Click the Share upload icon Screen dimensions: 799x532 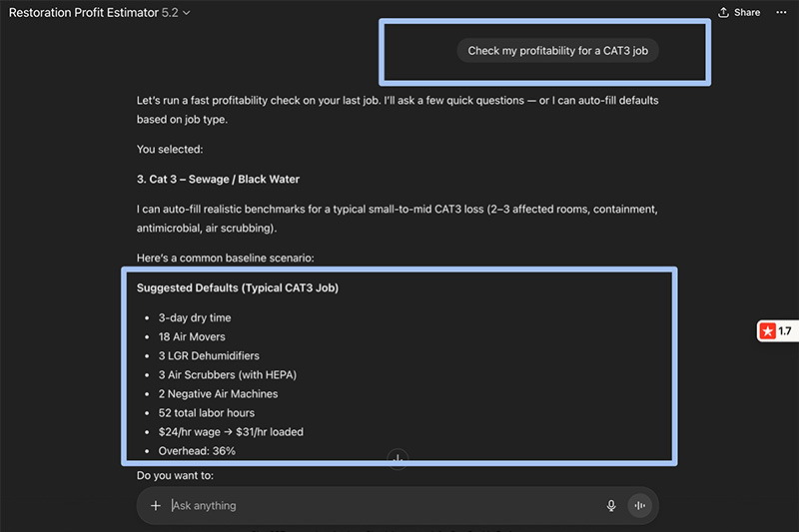point(723,13)
